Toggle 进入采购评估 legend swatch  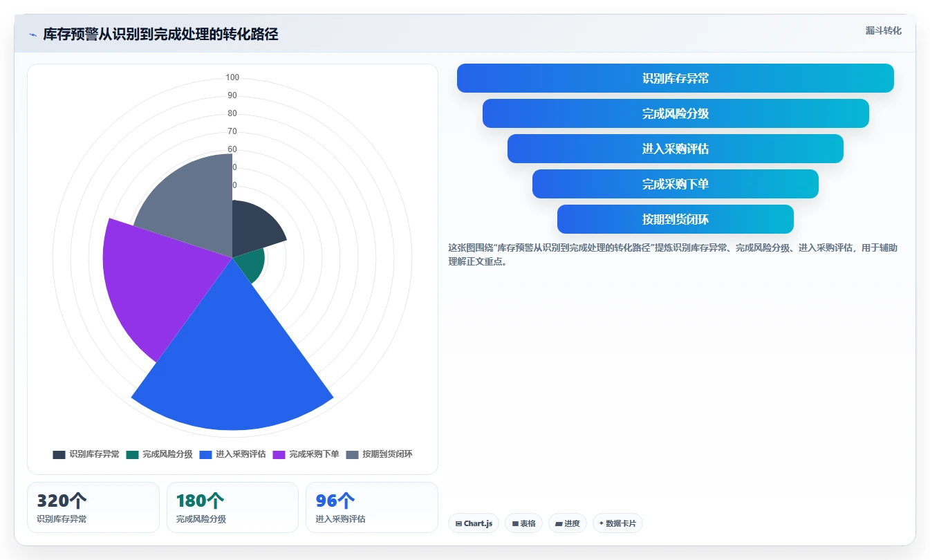click(x=205, y=454)
